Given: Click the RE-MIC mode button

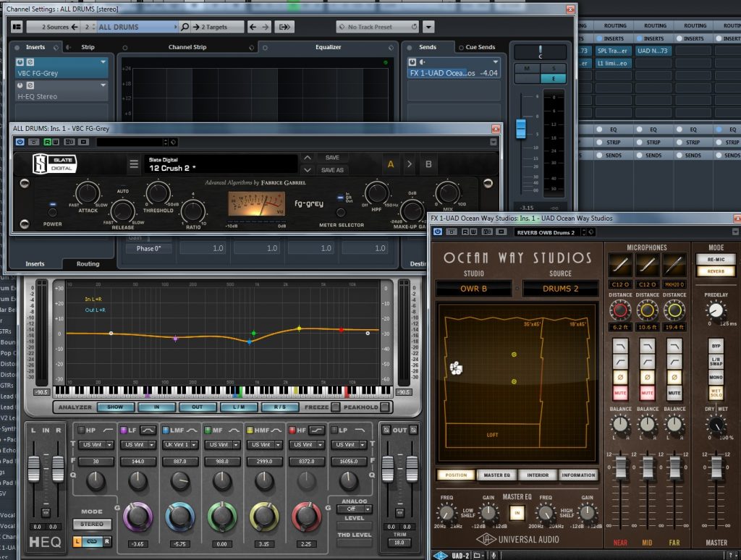Looking at the screenshot, I should tap(716, 259).
